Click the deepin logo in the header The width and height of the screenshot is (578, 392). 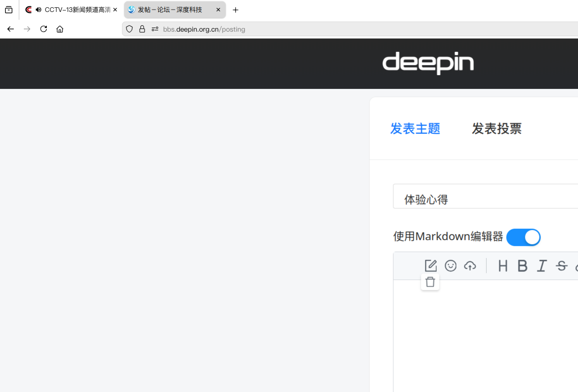click(x=428, y=63)
